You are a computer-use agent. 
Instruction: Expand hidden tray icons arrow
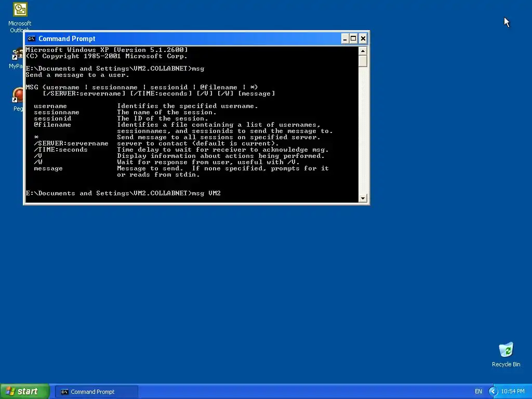tap(493, 392)
